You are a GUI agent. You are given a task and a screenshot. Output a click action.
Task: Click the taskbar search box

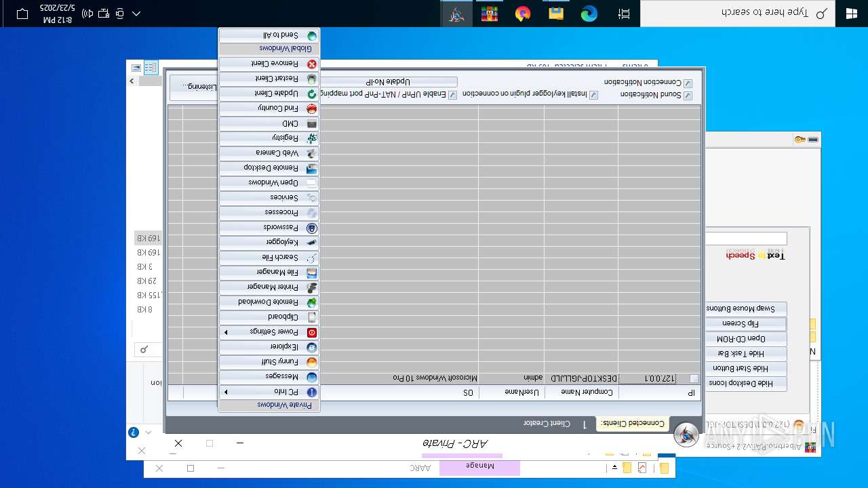point(738,14)
